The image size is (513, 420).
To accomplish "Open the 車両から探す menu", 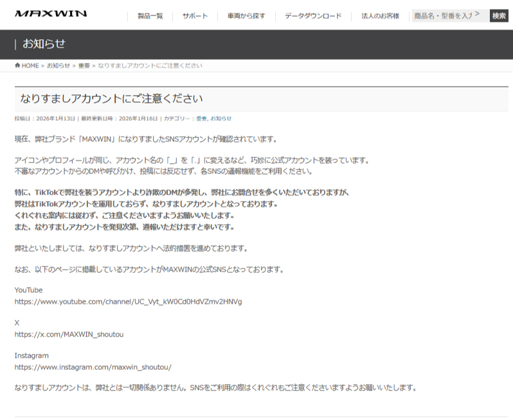I will pyautogui.click(x=246, y=15).
